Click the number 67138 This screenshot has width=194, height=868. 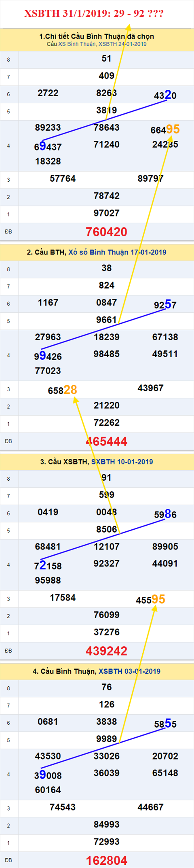click(165, 337)
